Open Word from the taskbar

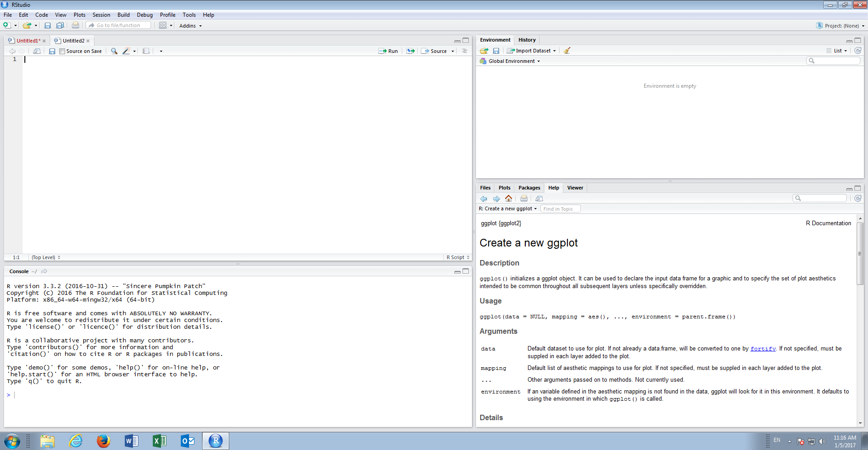(132, 441)
